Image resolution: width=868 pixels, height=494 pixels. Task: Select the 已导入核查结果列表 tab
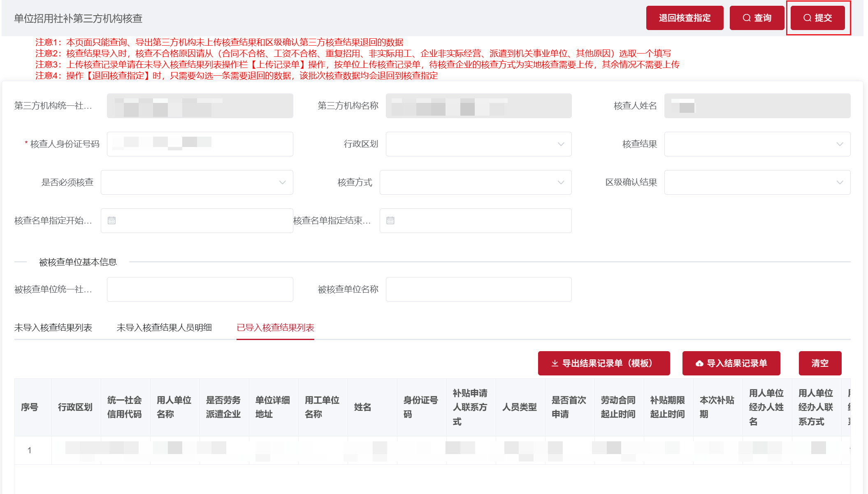275,328
